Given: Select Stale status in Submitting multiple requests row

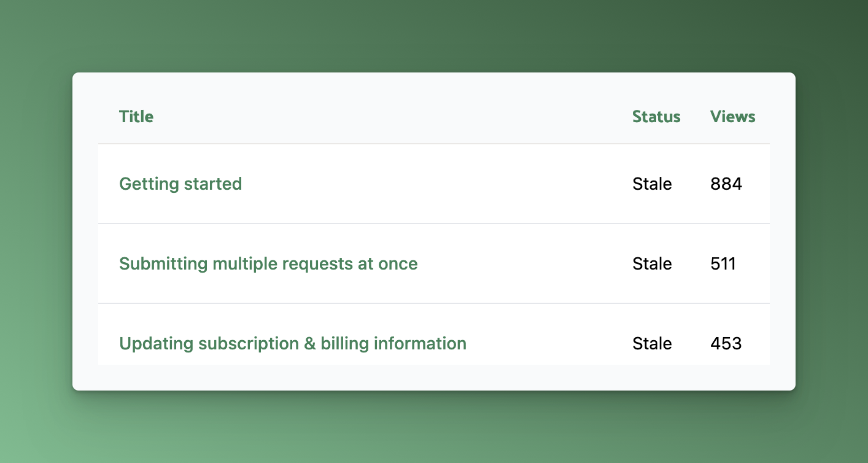Looking at the screenshot, I should [652, 263].
